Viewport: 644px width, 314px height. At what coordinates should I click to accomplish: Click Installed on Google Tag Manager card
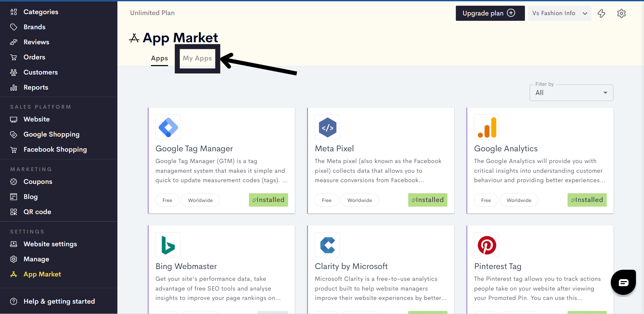(268, 200)
